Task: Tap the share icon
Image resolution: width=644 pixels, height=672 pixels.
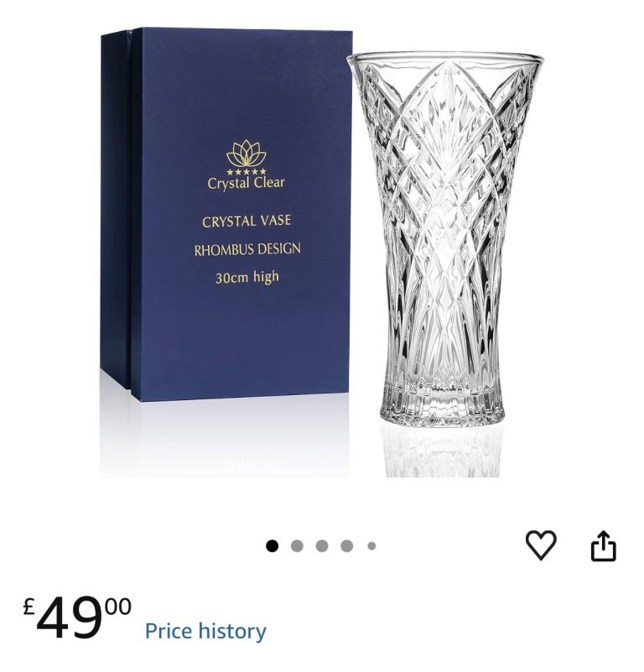Action: [603, 545]
